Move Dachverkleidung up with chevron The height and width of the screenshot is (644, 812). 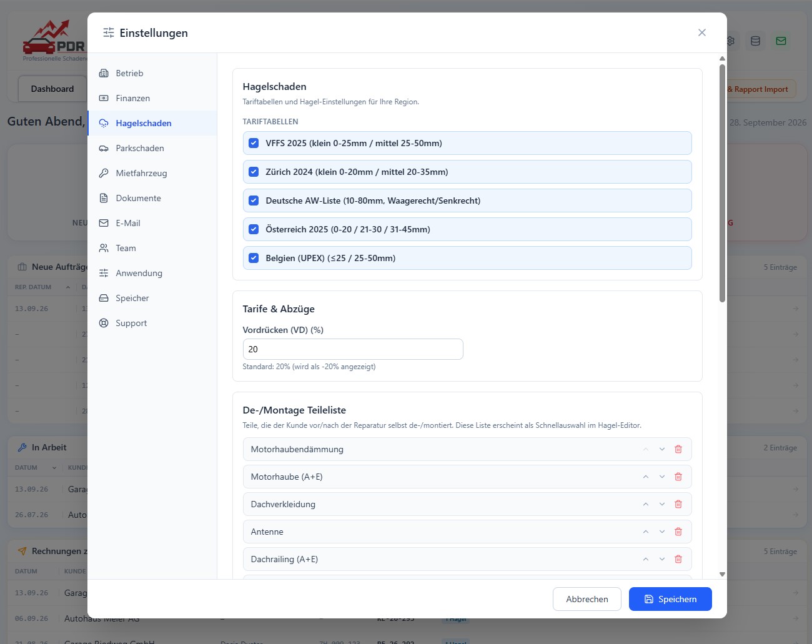pyautogui.click(x=646, y=504)
